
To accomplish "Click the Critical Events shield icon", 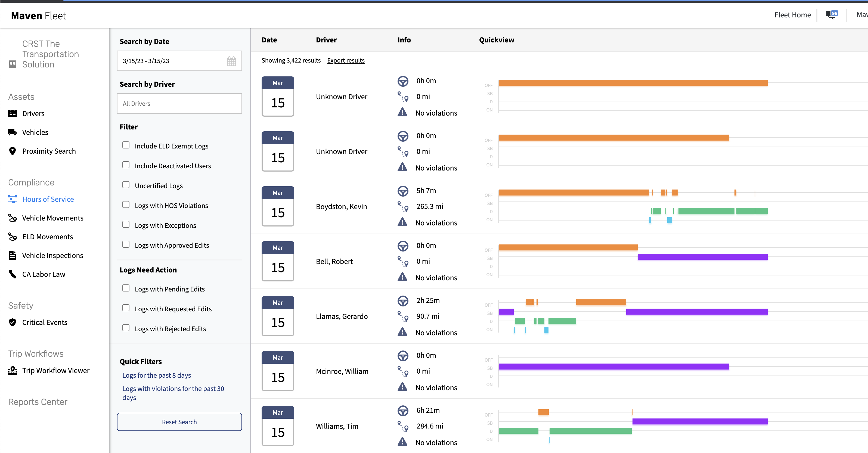I will 13,322.
